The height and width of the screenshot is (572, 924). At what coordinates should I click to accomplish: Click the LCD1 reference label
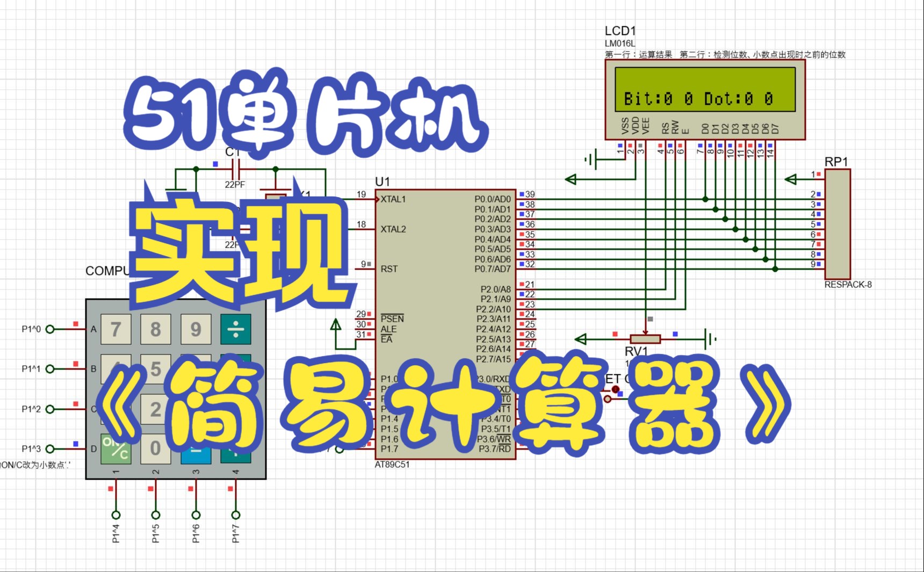[620, 31]
